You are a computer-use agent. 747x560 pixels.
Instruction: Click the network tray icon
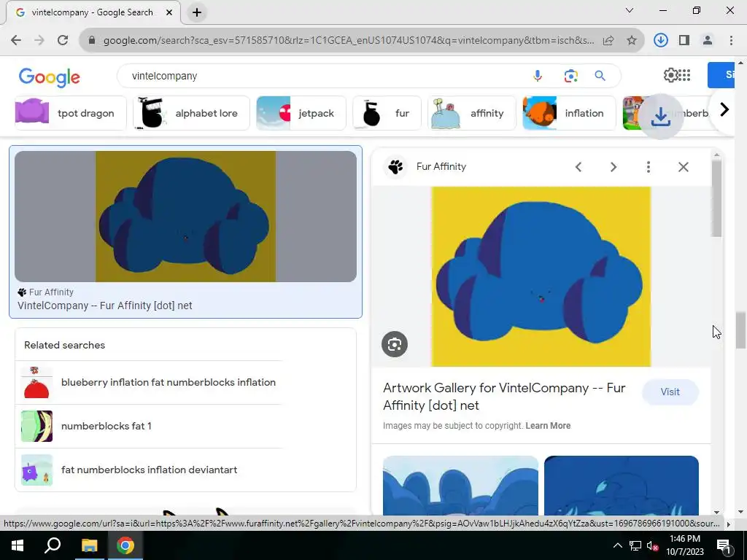635,545
